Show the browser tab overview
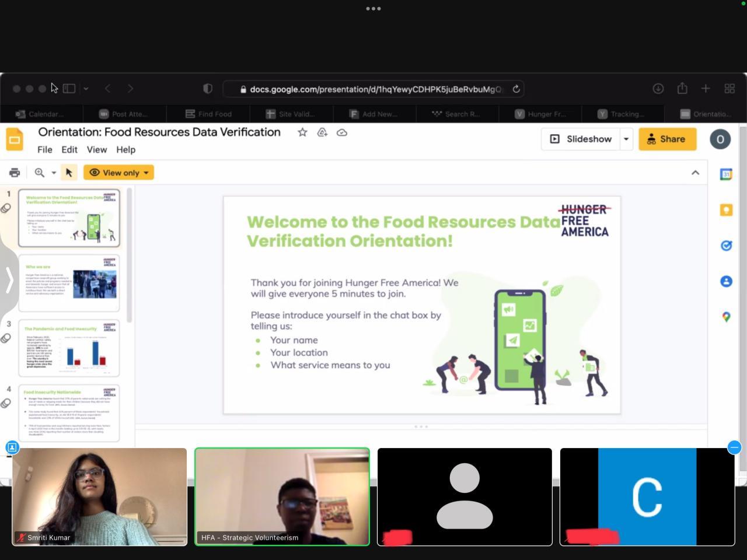This screenshot has width=747, height=560. [x=729, y=89]
